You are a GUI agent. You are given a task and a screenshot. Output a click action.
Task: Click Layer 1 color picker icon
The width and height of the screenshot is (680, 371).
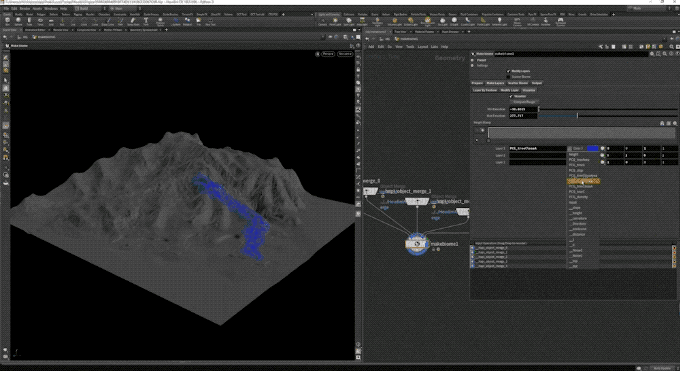pos(602,148)
